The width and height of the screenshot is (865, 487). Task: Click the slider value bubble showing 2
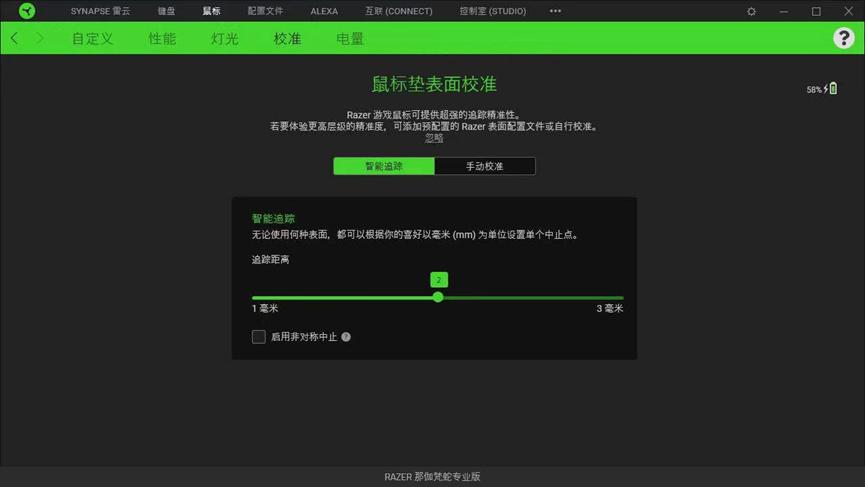click(439, 280)
